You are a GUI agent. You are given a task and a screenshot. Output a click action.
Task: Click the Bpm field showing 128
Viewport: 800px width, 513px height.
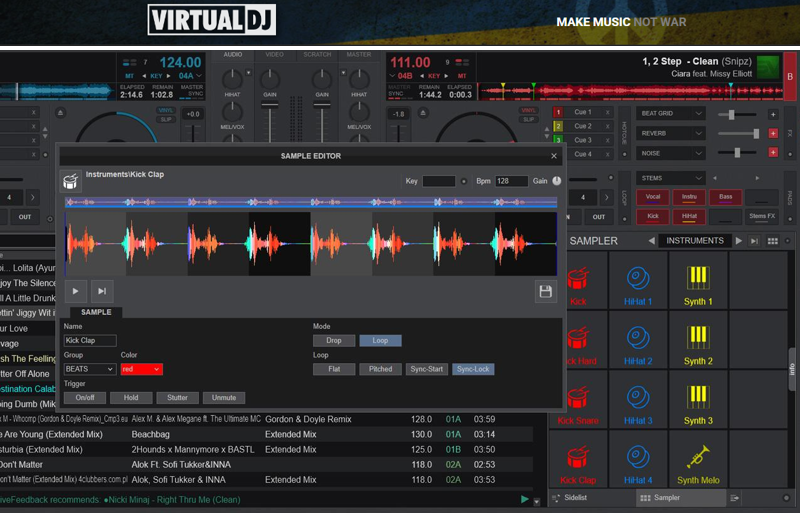(x=511, y=181)
